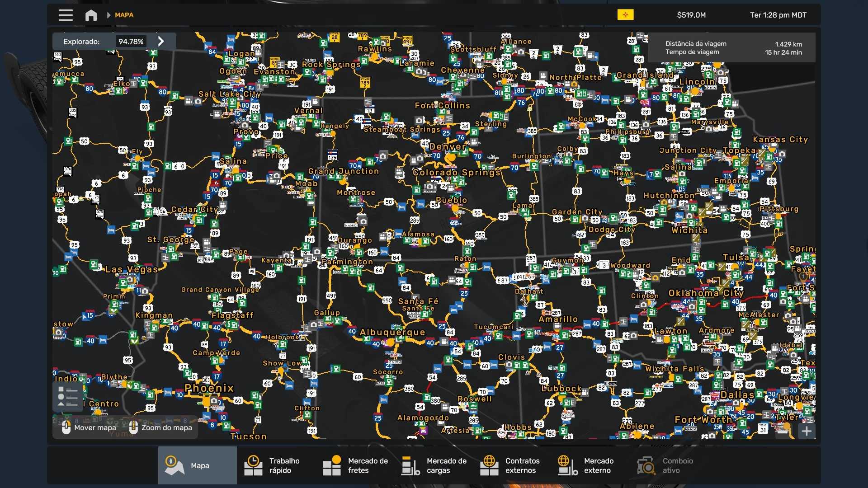Open Contratos externos
This screenshot has width=868, height=488.
[x=511, y=465]
